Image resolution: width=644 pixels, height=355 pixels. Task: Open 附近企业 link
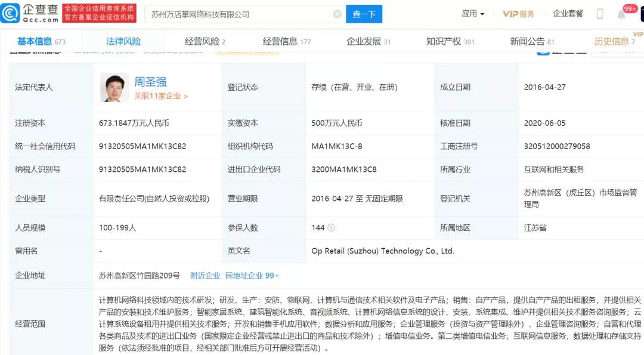click(x=205, y=276)
